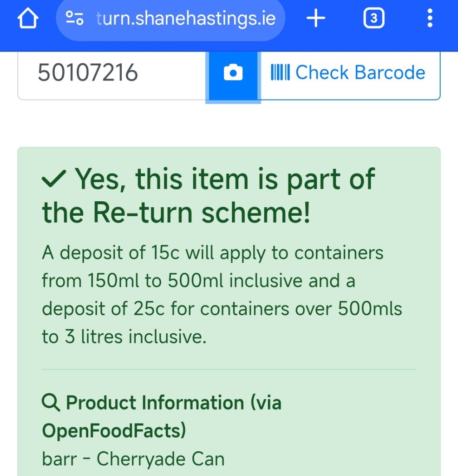
Task: Focus the barcode field containing 50107216
Action: click(x=112, y=73)
